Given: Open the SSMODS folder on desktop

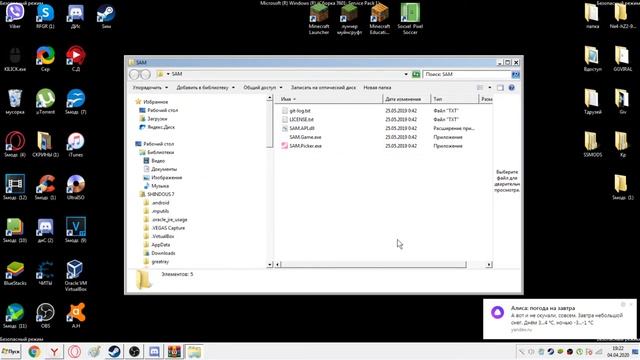Looking at the screenshot, I should pos(593,144).
